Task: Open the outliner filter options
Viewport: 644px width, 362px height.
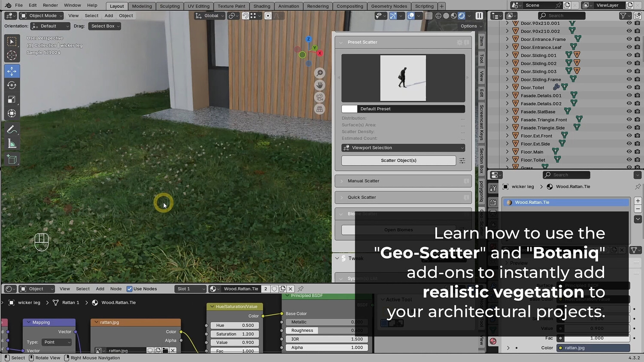Action: [x=625, y=16]
